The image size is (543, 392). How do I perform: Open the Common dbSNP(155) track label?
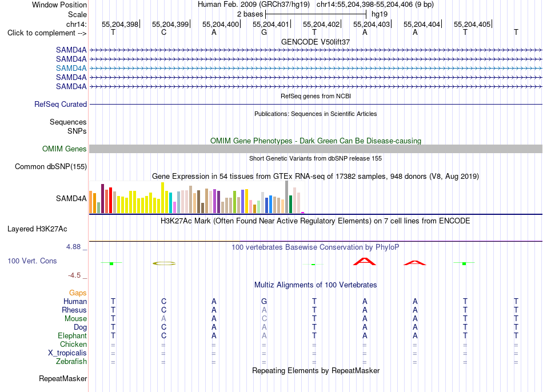click(x=51, y=166)
